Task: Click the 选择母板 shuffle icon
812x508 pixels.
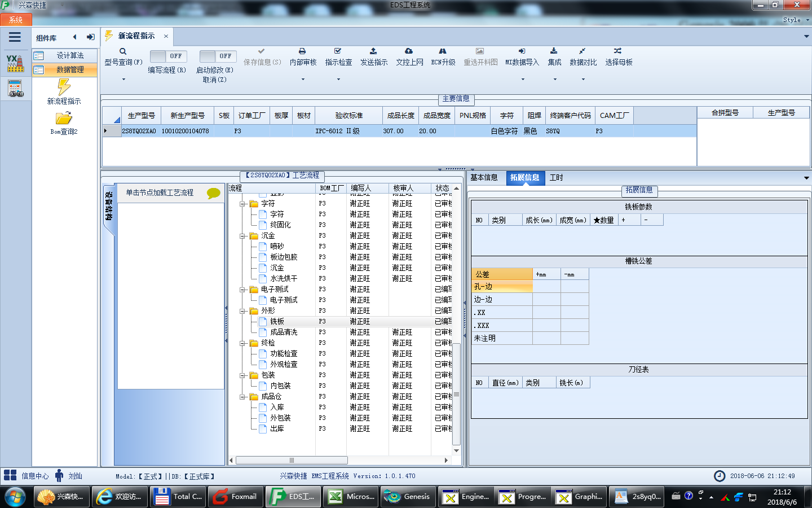Action: (617, 51)
